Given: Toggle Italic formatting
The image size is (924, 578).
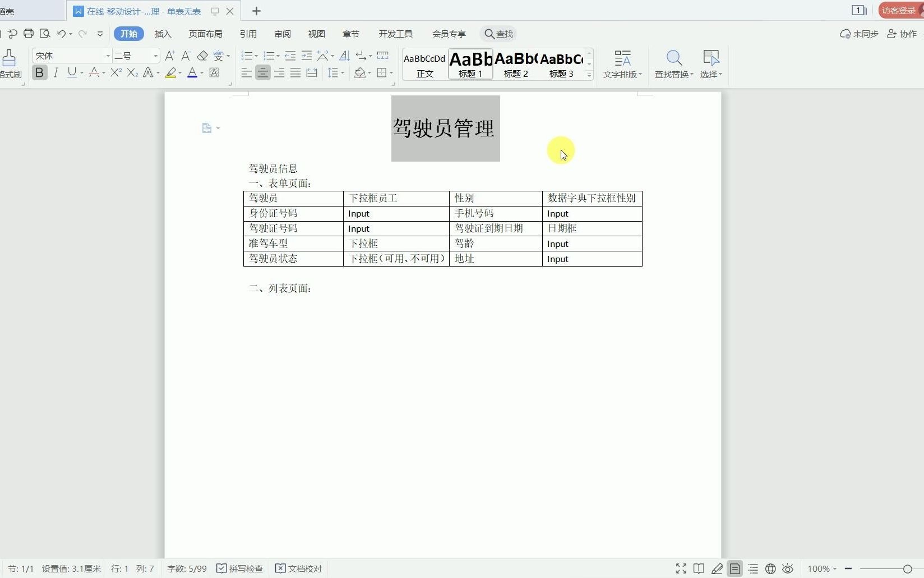Looking at the screenshot, I should point(56,72).
